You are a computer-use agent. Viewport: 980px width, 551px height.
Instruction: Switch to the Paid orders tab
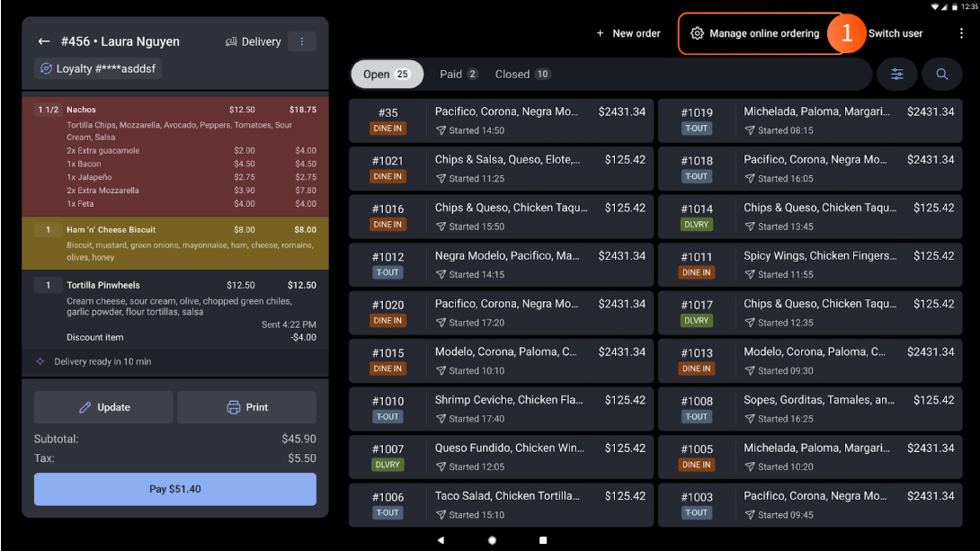click(x=459, y=75)
